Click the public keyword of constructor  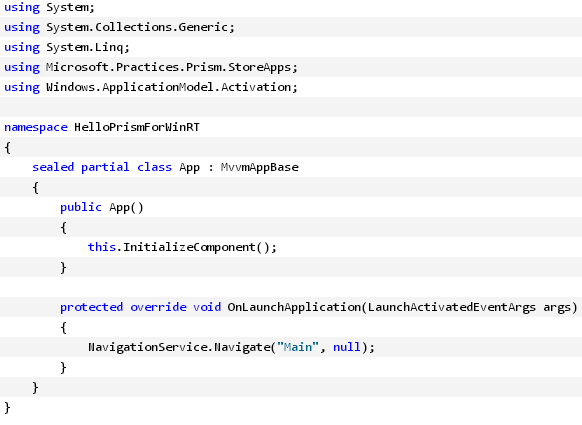pyautogui.click(x=81, y=207)
